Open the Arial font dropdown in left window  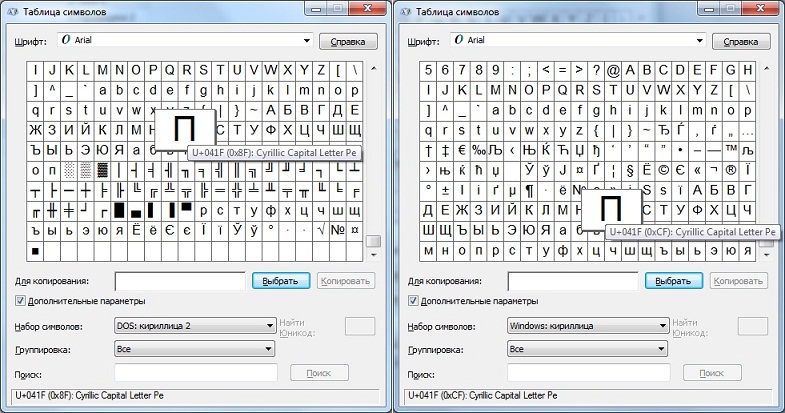pos(185,40)
